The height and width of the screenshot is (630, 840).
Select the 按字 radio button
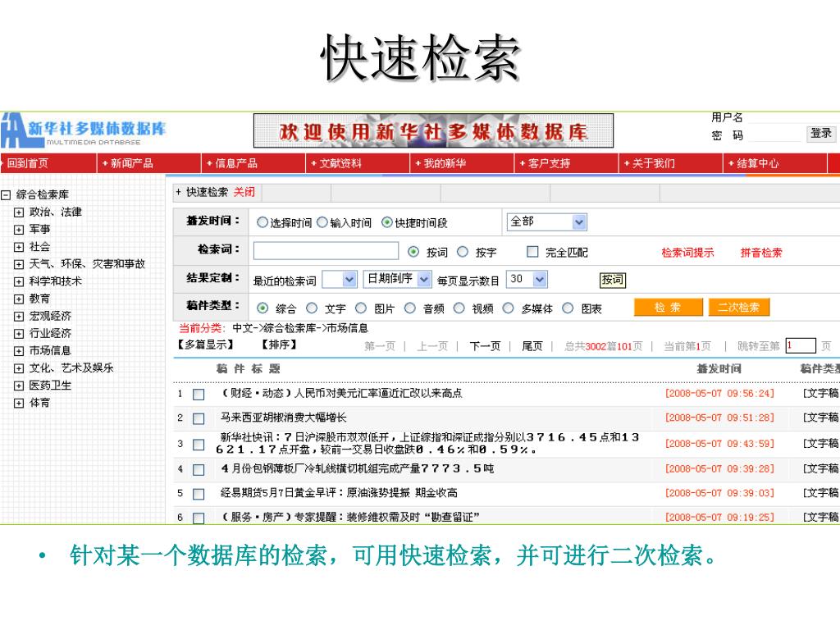pyautogui.click(x=463, y=252)
